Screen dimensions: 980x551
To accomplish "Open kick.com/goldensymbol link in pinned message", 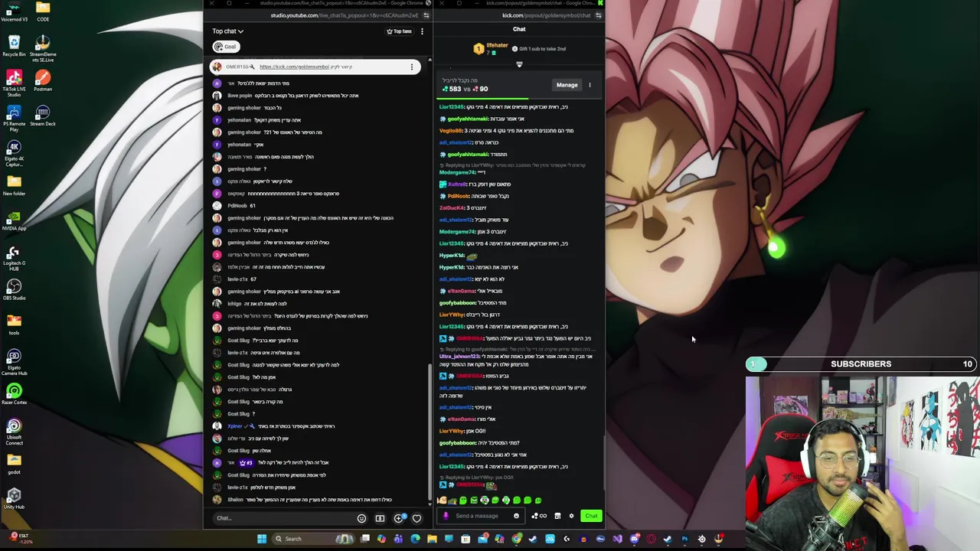I will [x=294, y=67].
